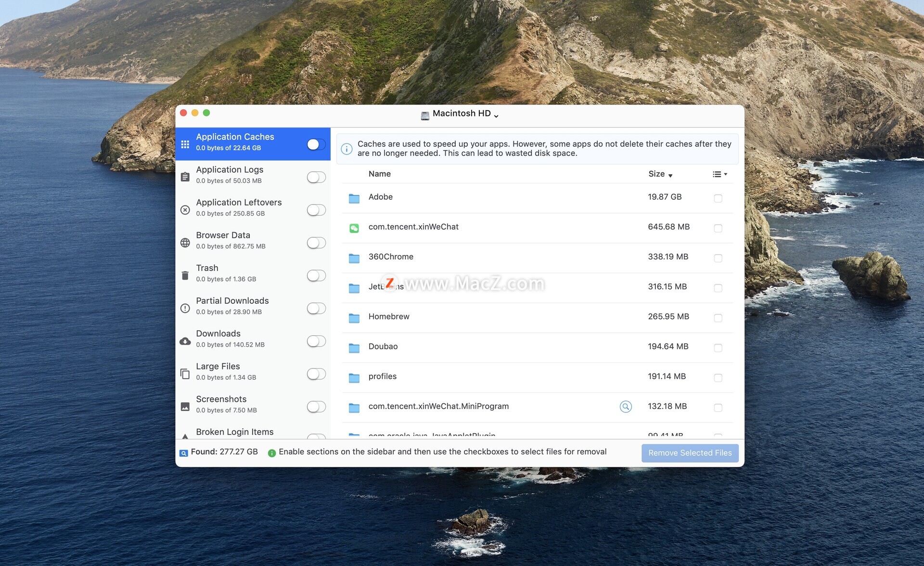Click the magnifier icon beside com.tencent.xinWeChat.MiniProgram
Viewport: 924px width, 566px height.
pyautogui.click(x=625, y=407)
